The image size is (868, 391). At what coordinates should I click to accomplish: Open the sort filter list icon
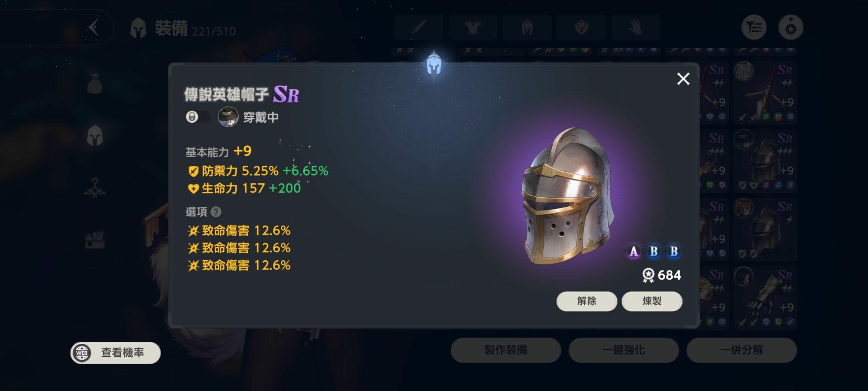tap(754, 27)
